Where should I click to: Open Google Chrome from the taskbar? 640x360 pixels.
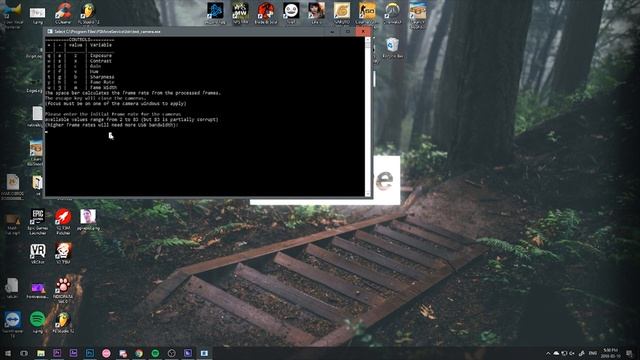[139, 353]
